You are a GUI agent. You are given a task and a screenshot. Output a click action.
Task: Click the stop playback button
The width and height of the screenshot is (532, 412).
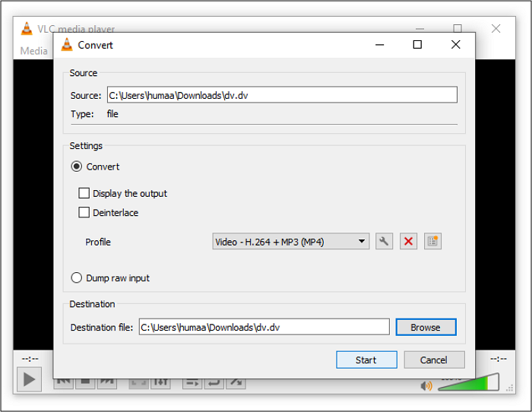[x=85, y=382]
